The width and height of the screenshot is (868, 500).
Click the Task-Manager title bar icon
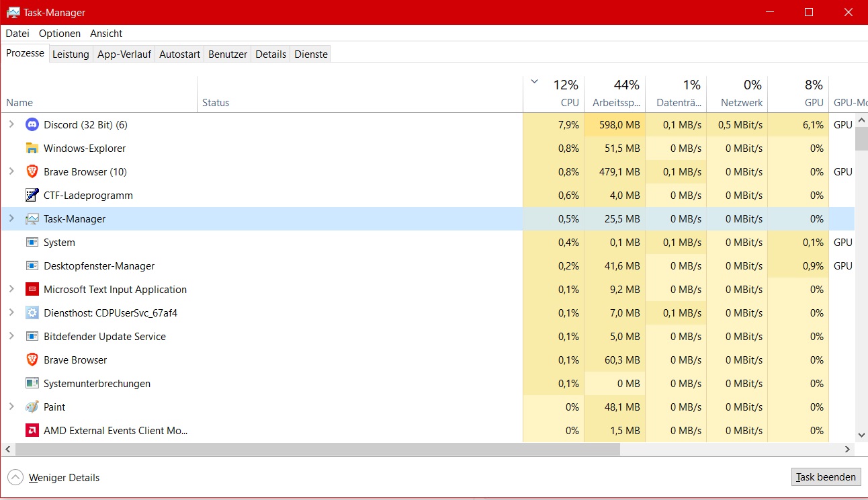click(x=13, y=12)
